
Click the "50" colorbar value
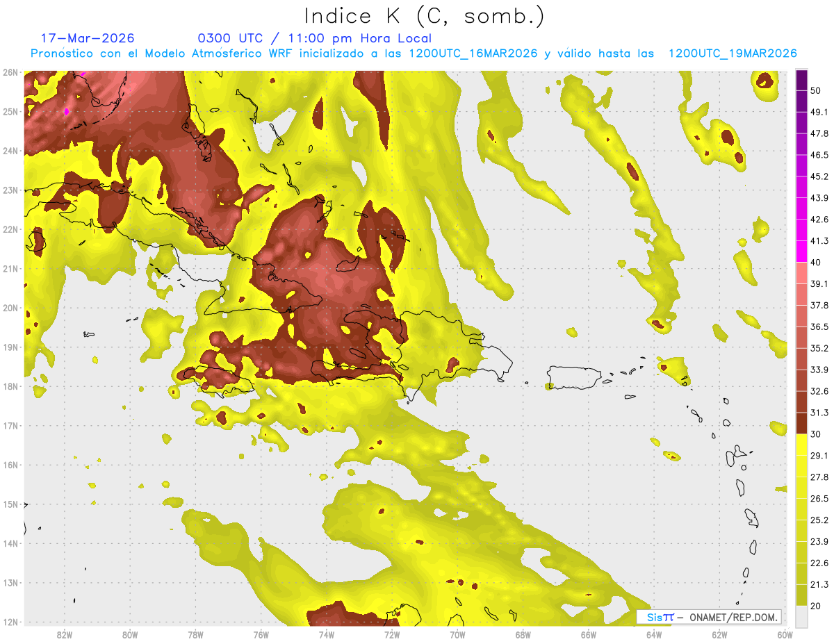point(817,90)
